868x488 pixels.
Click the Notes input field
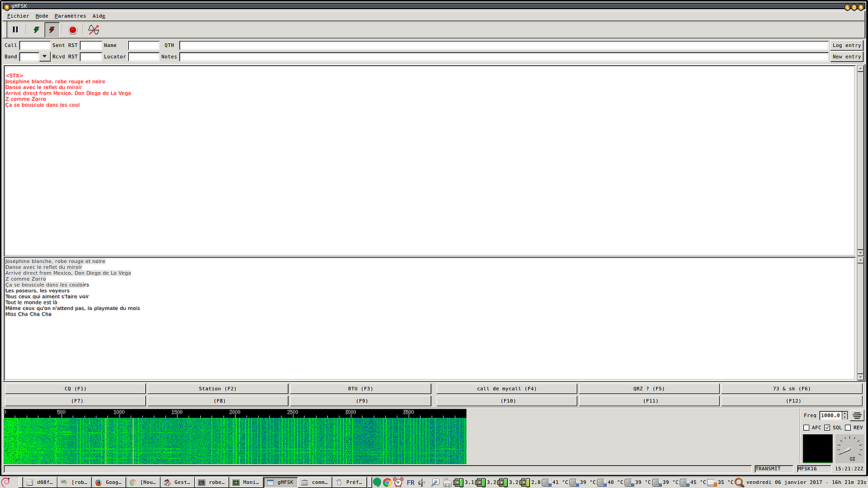pos(504,56)
